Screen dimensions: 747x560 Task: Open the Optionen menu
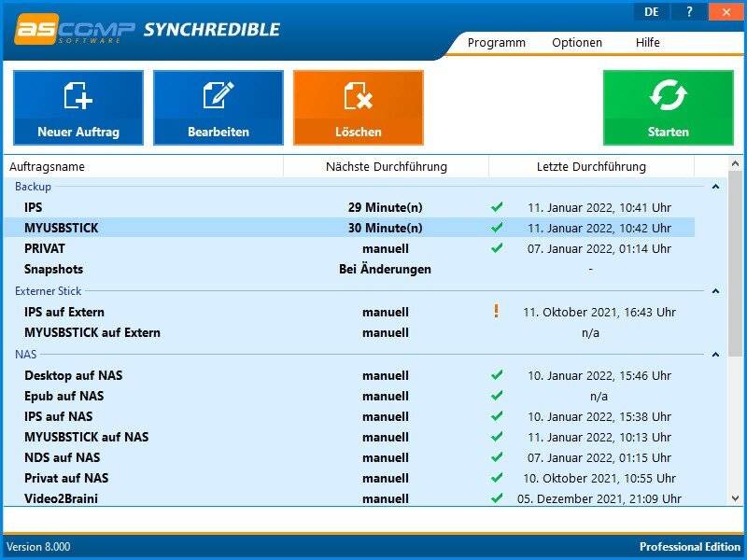point(576,42)
